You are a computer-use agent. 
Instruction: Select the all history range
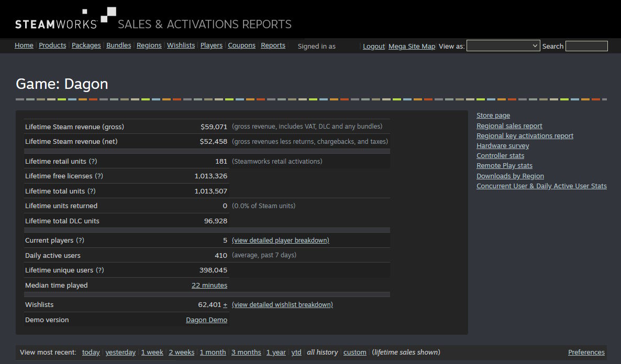pyautogui.click(x=322, y=352)
